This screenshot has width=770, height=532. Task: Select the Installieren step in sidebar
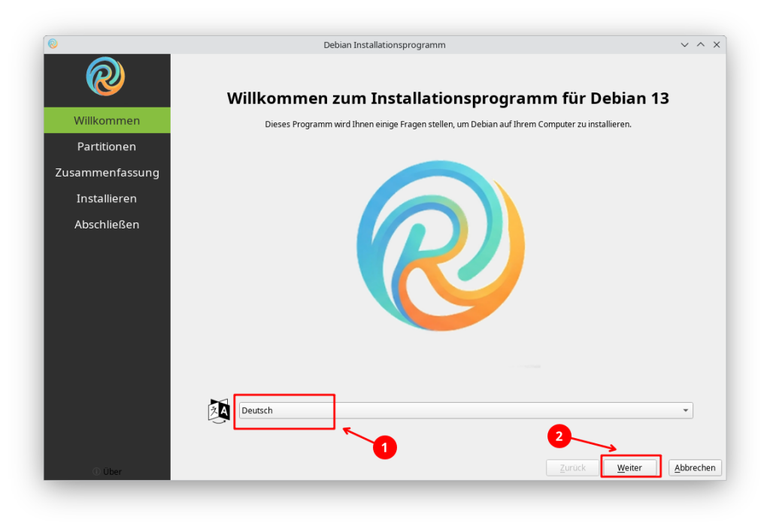[x=107, y=198]
